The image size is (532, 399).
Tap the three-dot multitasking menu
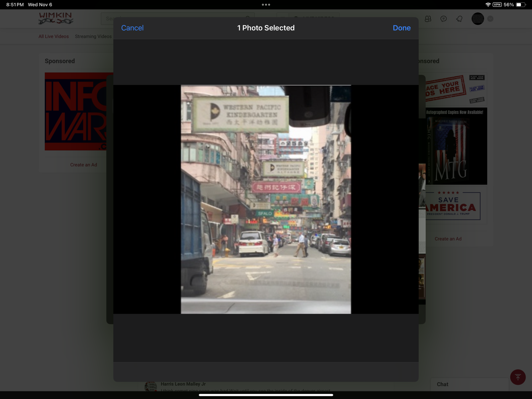(x=266, y=5)
